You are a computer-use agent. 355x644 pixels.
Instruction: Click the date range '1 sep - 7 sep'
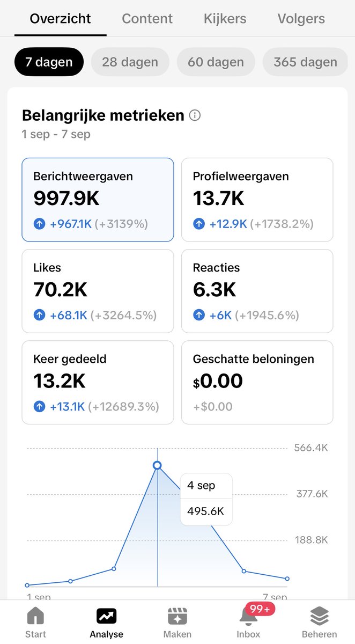[56, 134]
